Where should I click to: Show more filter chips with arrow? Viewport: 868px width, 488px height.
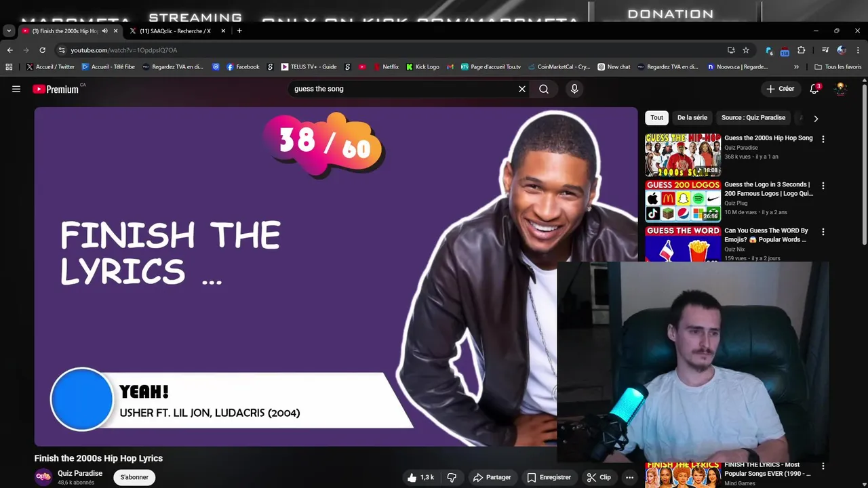coord(816,119)
